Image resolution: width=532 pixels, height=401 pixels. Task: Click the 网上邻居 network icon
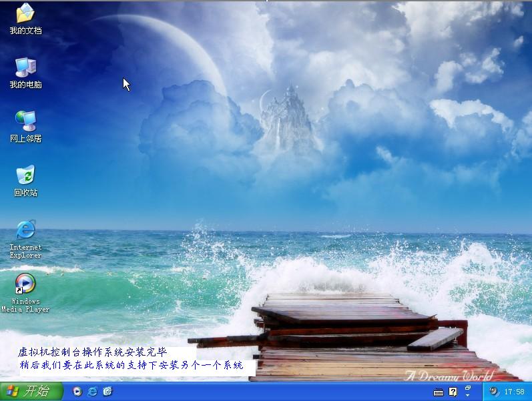point(25,121)
